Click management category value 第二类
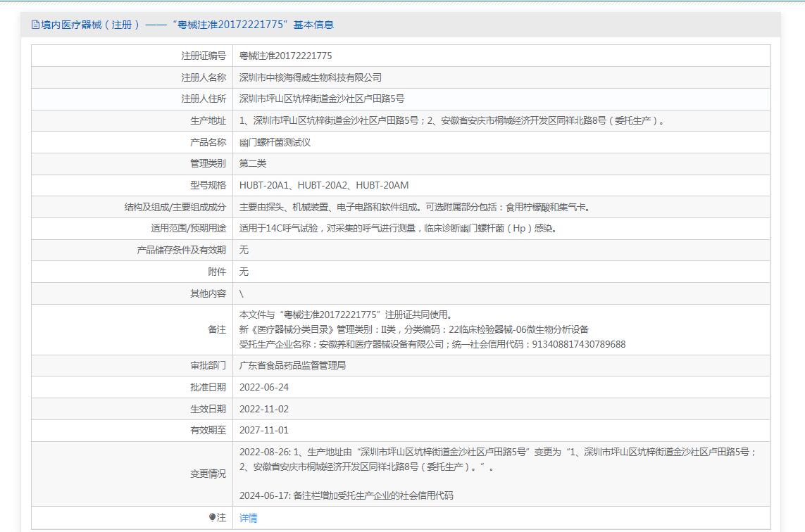The width and height of the screenshot is (805, 532). [253, 163]
